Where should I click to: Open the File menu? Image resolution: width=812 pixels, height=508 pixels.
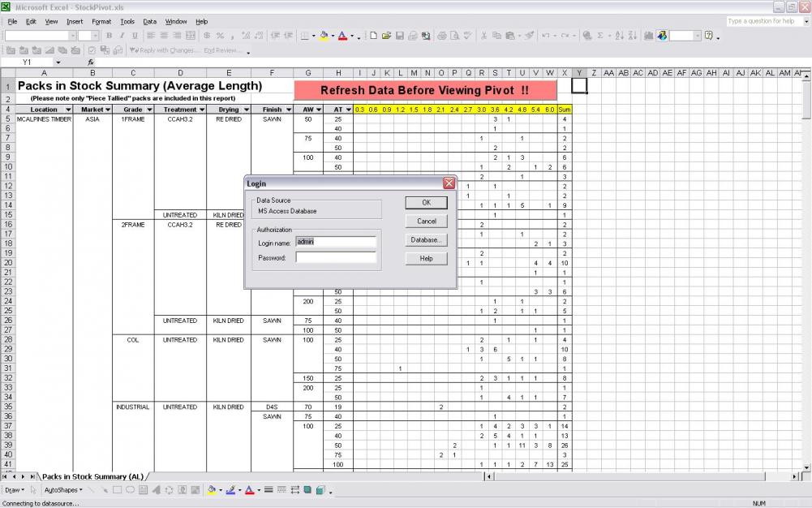12,21
